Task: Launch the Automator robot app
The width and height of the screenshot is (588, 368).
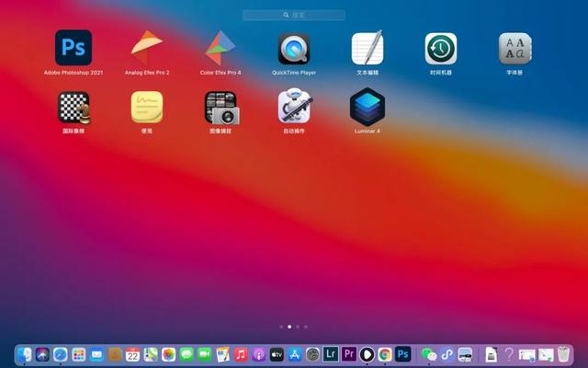Action: [294, 106]
